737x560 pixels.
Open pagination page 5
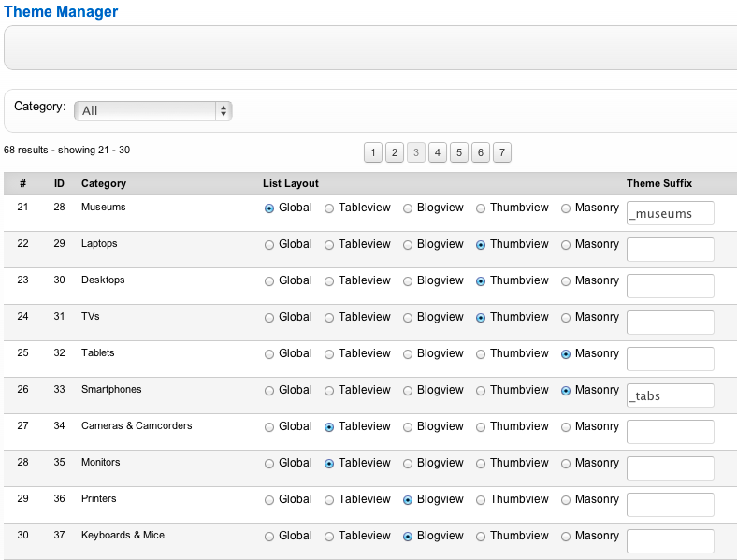pos(458,152)
